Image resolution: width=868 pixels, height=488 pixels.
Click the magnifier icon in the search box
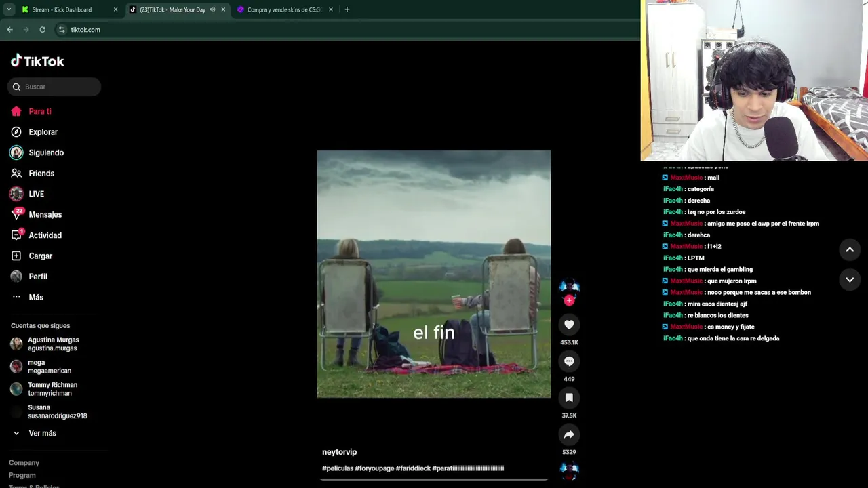coord(16,87)
